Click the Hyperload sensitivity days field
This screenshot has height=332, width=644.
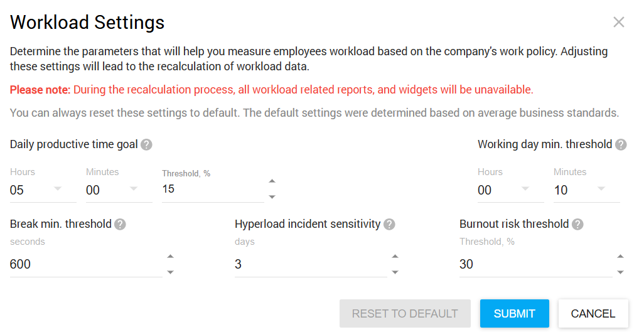tap(309, 264)
